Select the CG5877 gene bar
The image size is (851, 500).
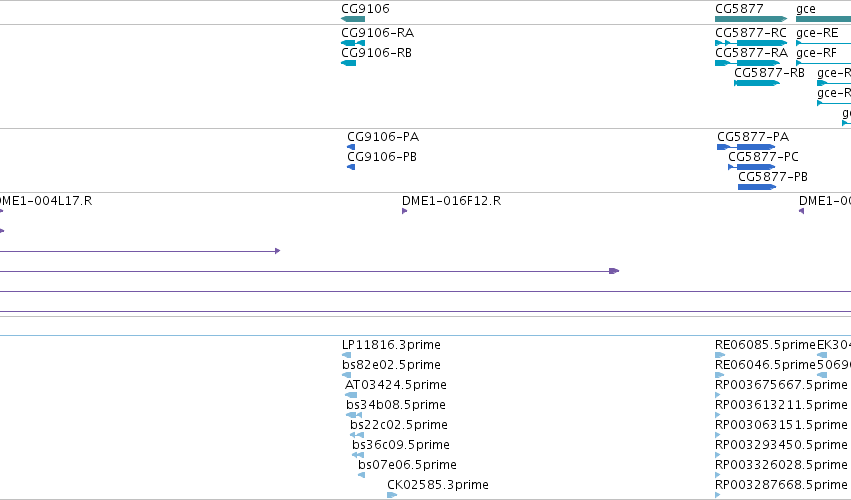tap(751, 19)
